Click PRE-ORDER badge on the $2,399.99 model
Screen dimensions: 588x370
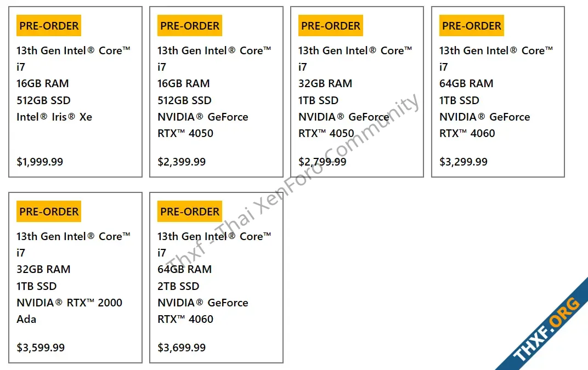point(190,26)
